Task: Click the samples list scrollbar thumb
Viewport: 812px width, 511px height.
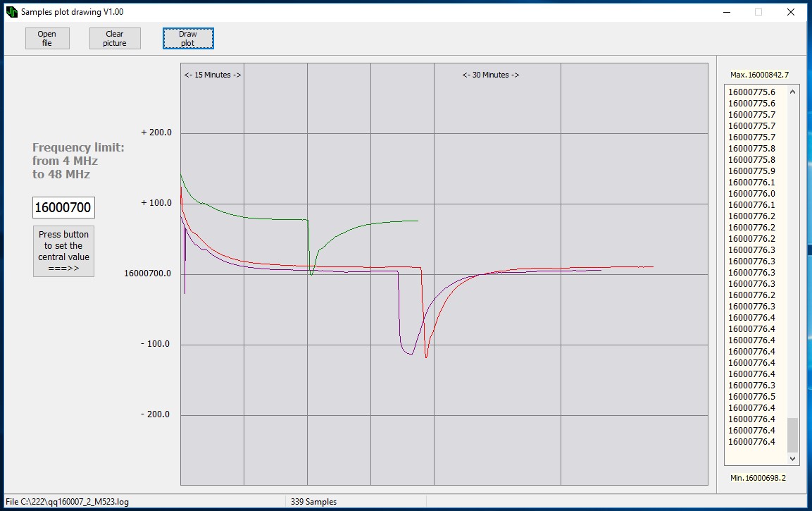Action: [x=792, y=435]
